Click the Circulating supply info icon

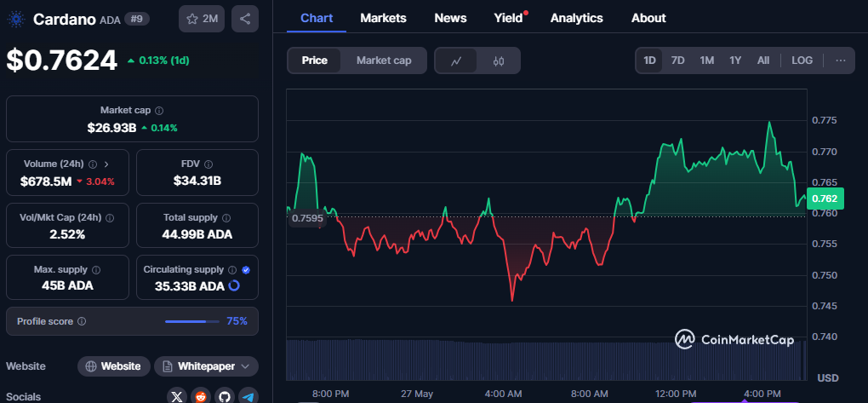(x=232, y=270)
